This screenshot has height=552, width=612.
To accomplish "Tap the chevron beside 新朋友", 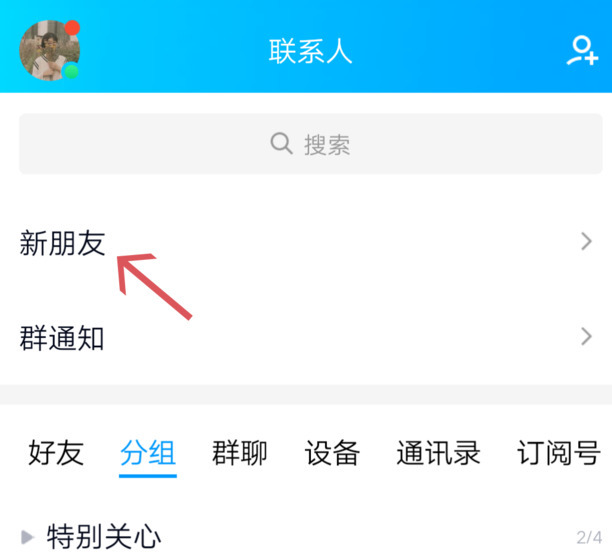I will tap(586, 241).
